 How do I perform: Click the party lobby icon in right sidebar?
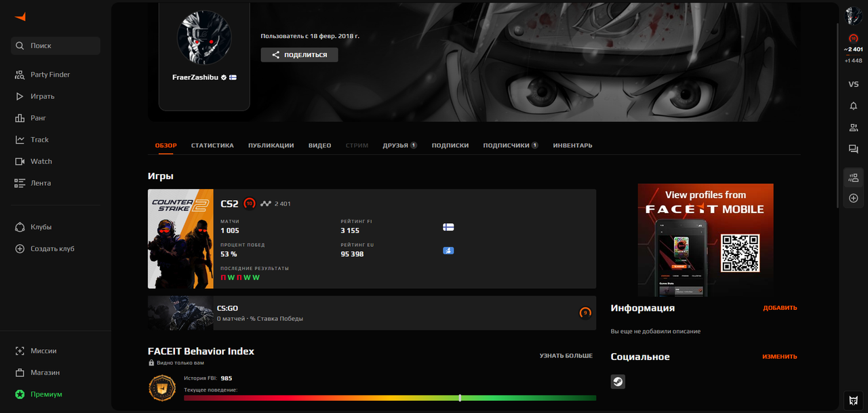pyautogui.click(x=853, y=178)
